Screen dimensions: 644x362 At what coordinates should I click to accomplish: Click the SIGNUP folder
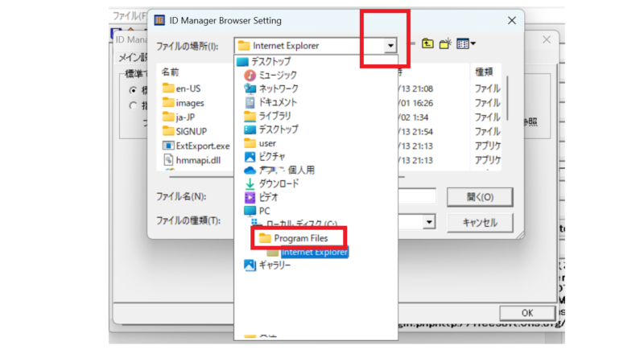(184, 132)
